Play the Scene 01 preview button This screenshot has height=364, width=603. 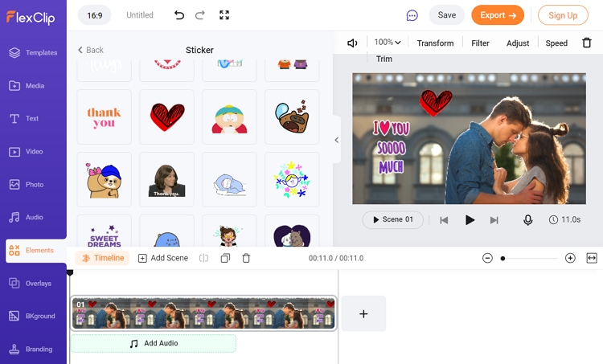point(392,219)
